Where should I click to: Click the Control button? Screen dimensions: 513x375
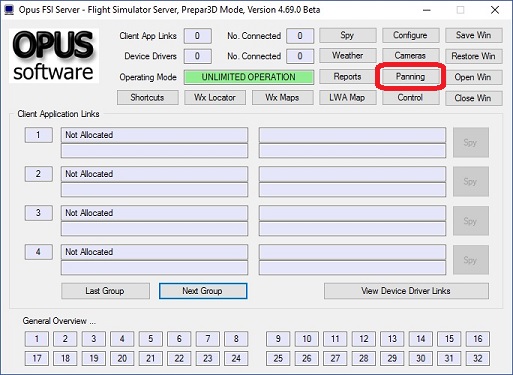(x=410, y=98)
